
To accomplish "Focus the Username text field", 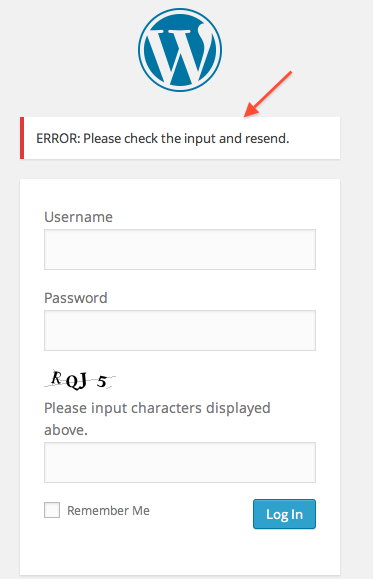I will tap(180, 249).
